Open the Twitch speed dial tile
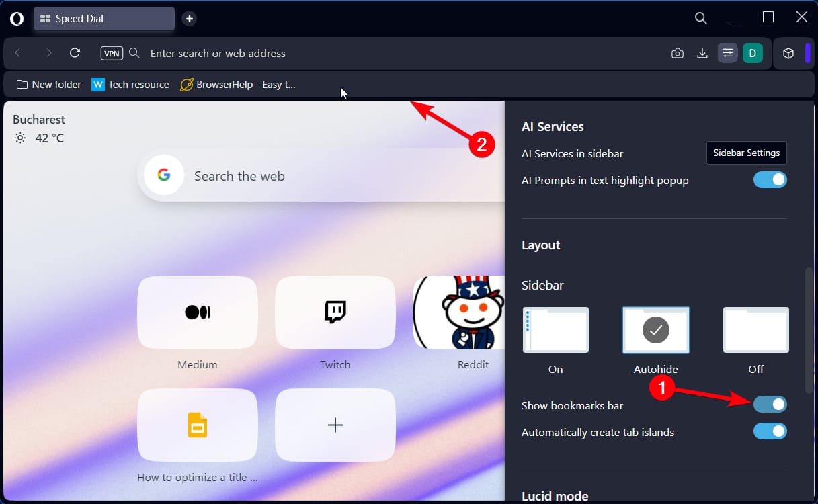 [335, 312]
